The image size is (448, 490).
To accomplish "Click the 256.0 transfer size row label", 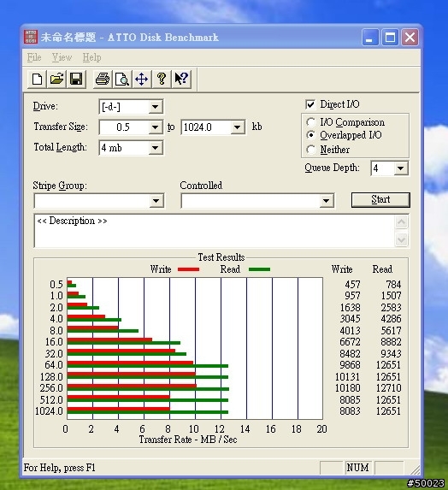I will coord(51,388).
